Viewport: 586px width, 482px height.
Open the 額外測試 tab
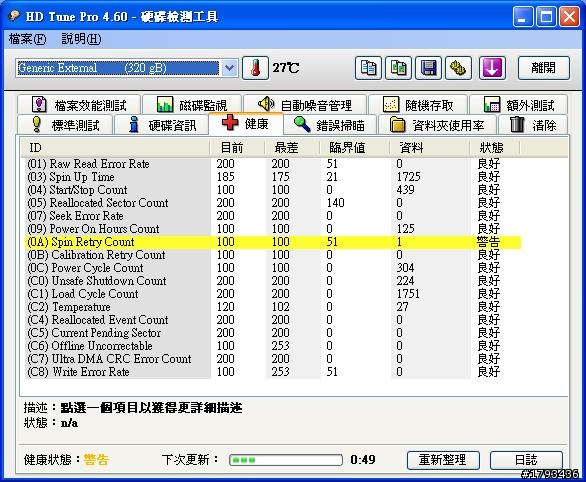click(x=519, y=104)
